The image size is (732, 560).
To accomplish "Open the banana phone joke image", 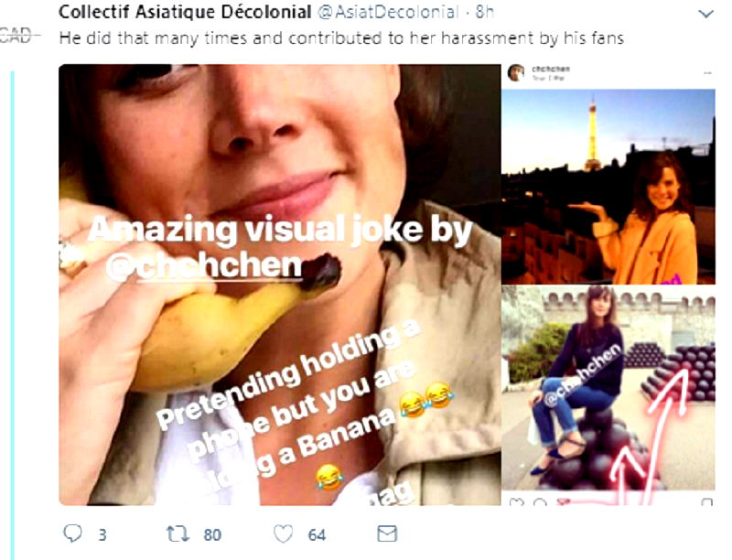I will click(280, 285).
